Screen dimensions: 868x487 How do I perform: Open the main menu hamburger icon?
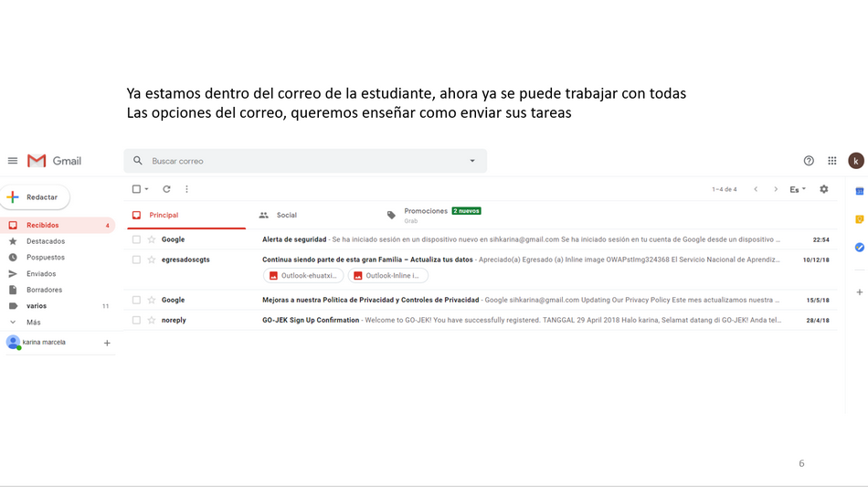[x=13, y=161]
